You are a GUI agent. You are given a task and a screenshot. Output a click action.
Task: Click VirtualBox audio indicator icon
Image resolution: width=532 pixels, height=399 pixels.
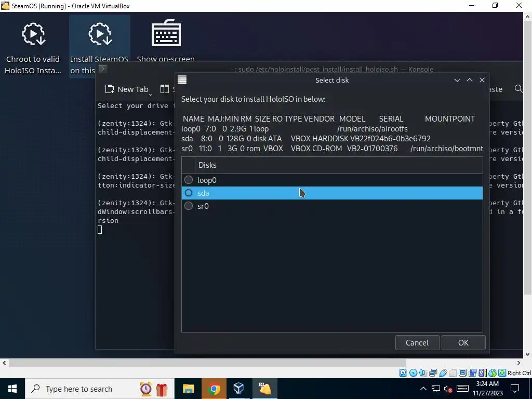423,373
